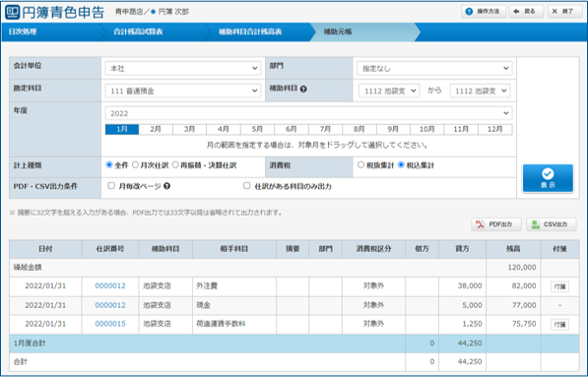Click the 付箋 button in the 外注費 row

pos(559,286)
